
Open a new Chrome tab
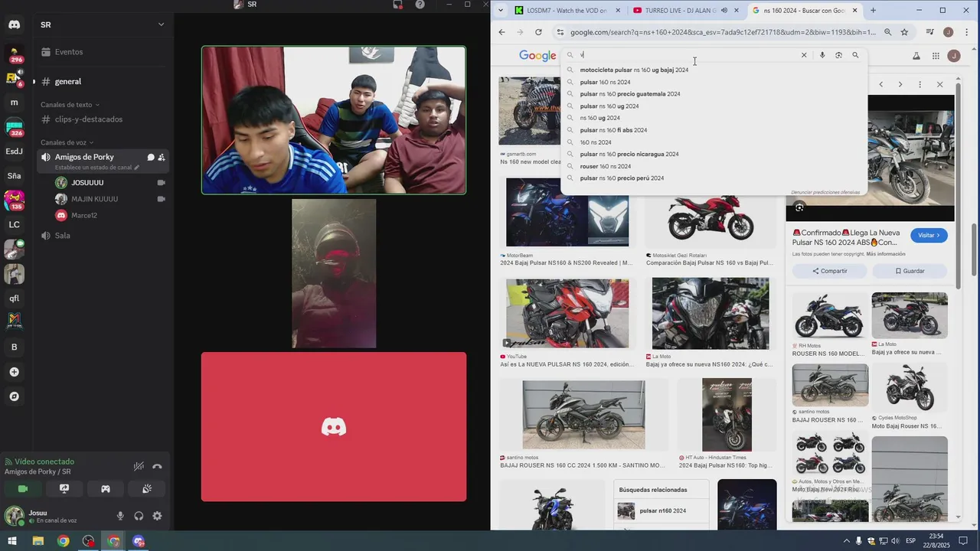point(873,11)
